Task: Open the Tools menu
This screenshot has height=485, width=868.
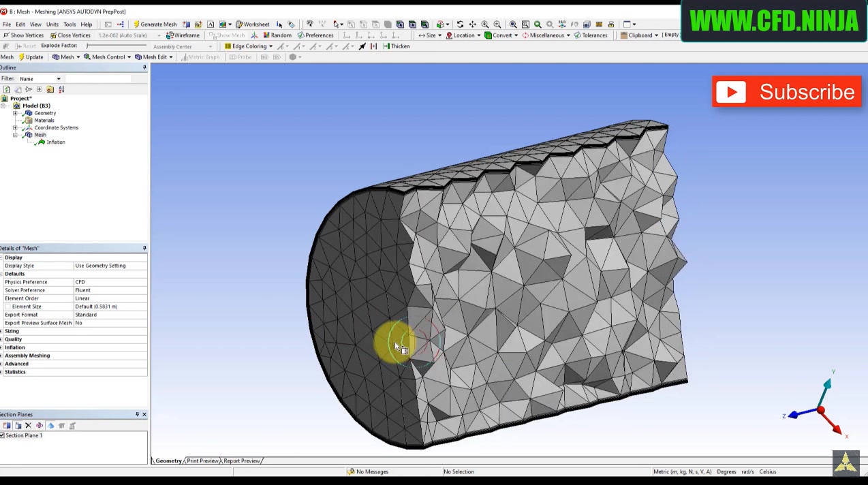Action: pyautogui.click(x=69, y=24)
